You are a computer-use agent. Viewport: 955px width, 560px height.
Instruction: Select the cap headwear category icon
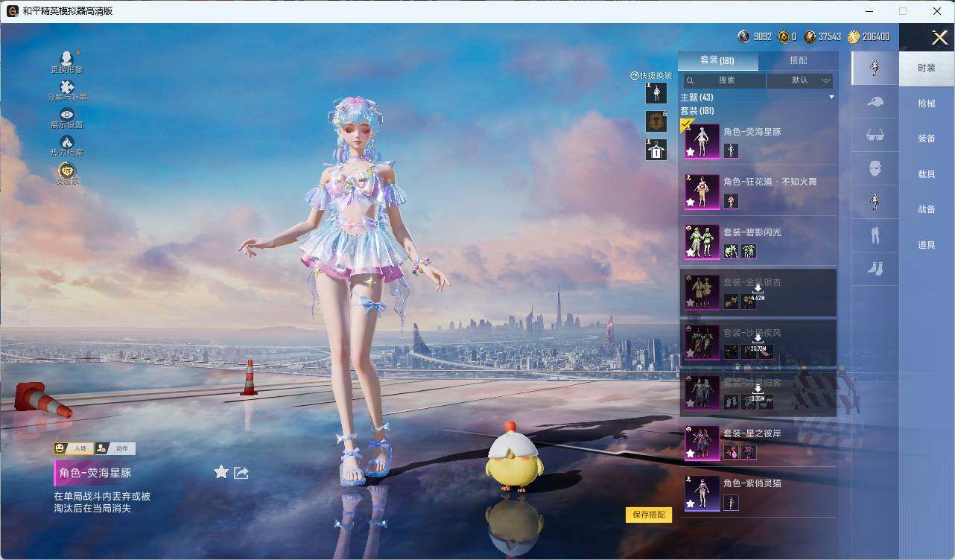[875, 102]
